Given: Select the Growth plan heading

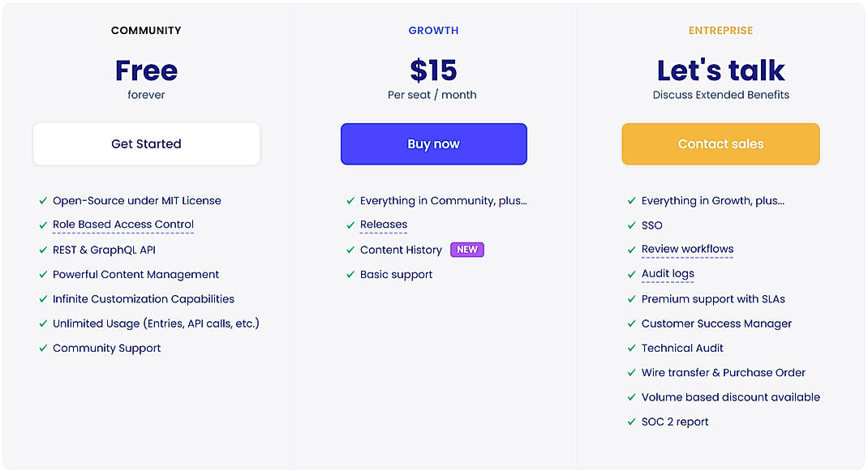Looking at the screenshot, I should click(433, 31).
